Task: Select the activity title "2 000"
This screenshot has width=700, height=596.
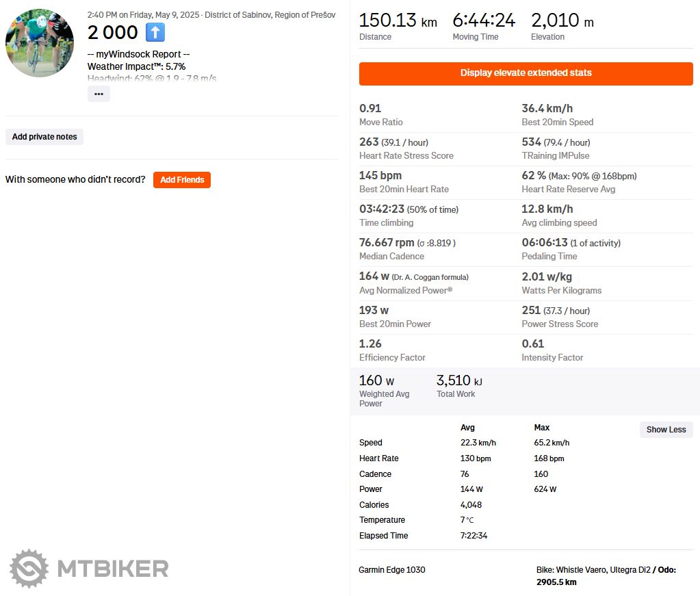Action: pos(113,32)
